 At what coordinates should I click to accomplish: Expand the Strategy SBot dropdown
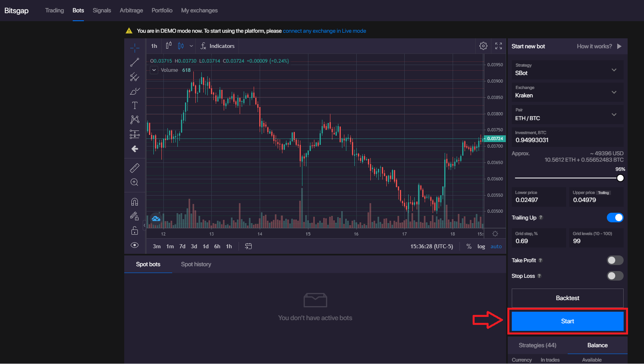[x=567, y=70]
